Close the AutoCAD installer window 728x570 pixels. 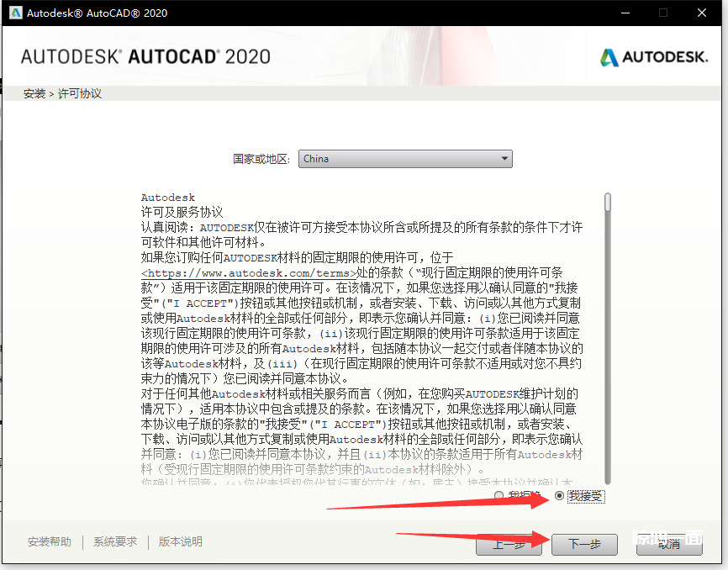(702, 13)
